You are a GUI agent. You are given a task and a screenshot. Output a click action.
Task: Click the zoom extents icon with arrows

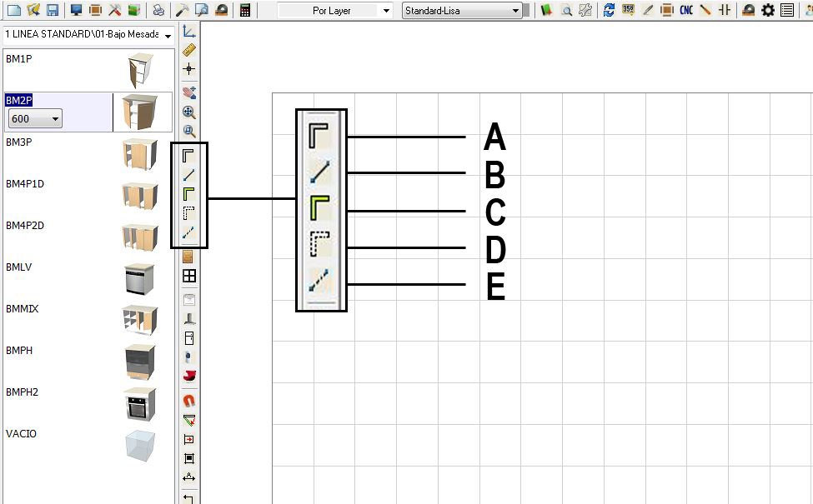[x=189, y=112]
